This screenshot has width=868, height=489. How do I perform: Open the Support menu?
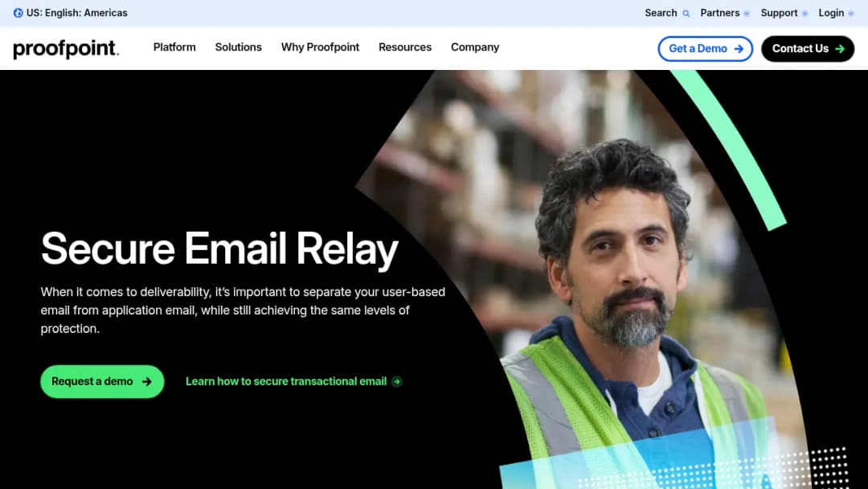point(784,13)
